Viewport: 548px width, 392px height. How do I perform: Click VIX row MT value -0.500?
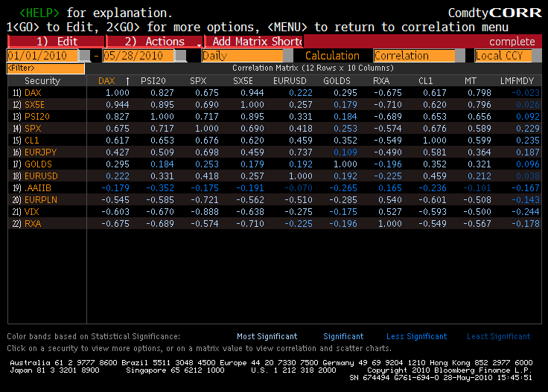(x=477, y=211)
